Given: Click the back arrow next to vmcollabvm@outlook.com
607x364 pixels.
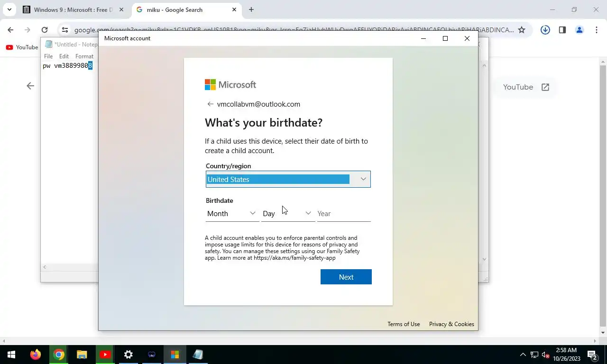Looking at the screenshot, I should tap(210, 104).
